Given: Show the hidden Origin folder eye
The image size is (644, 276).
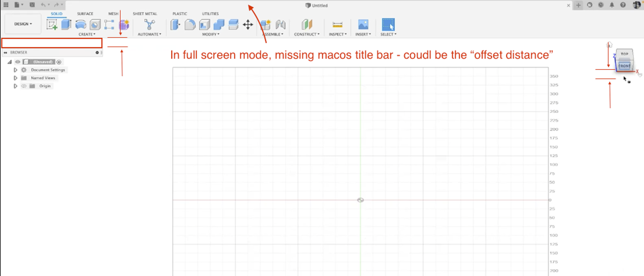Looking at the screenshot, I should pyautogui.click(x=24, y=86).
